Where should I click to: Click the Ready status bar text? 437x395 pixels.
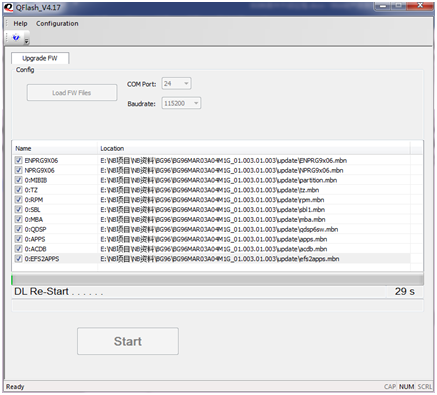[x=15, y=387]
